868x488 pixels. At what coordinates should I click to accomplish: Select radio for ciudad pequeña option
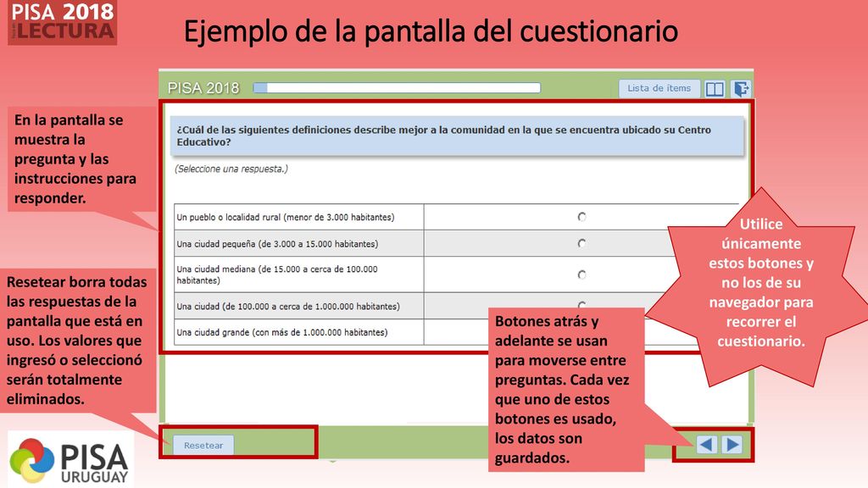[581, 243]
